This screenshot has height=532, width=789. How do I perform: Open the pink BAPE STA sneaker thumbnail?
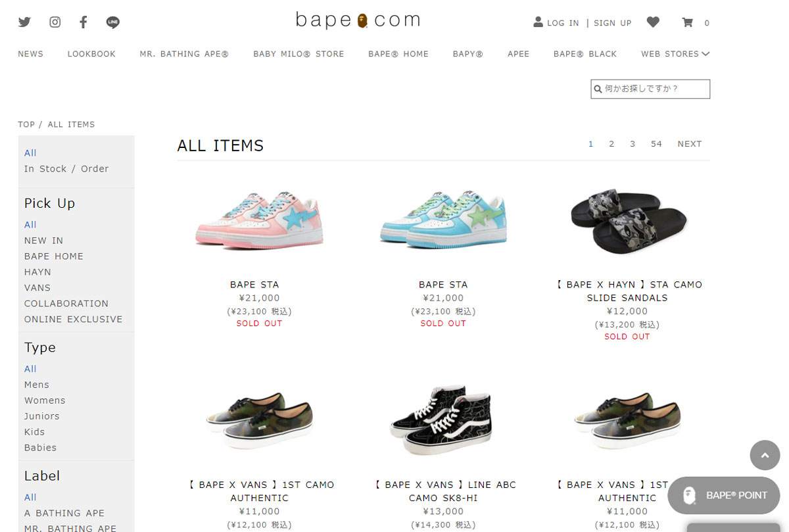[258, 216]
